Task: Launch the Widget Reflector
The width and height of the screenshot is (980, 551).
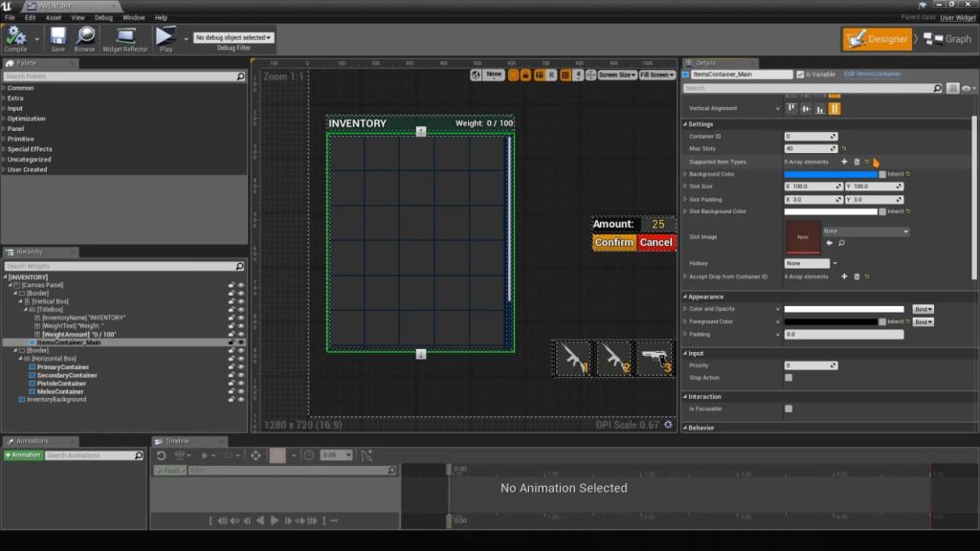Action: pos(125,38)
